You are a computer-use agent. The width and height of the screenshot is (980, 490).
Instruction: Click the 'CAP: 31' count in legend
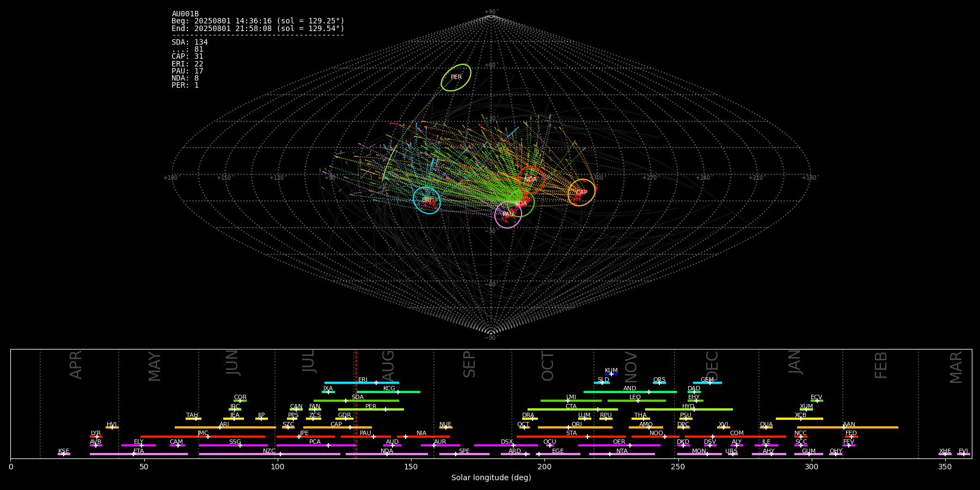(187, 57)
